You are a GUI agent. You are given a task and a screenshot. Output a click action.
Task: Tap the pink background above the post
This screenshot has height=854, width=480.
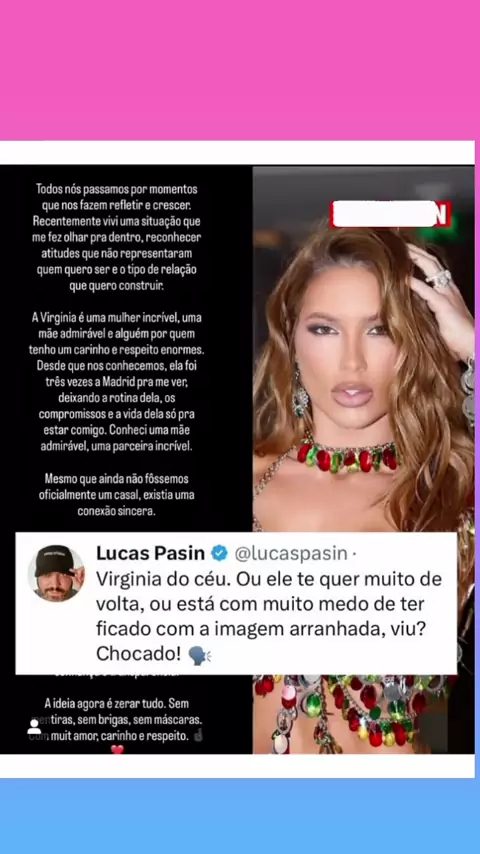240,70
